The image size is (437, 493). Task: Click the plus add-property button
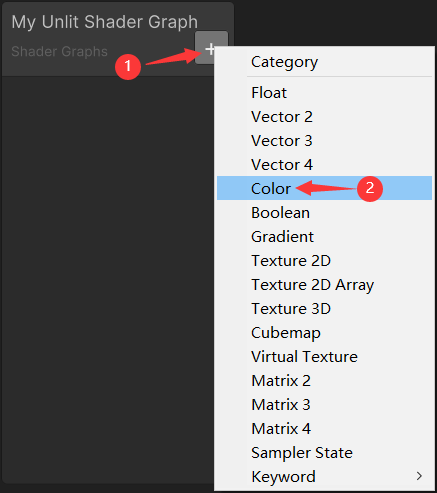[x=211, y=48]
